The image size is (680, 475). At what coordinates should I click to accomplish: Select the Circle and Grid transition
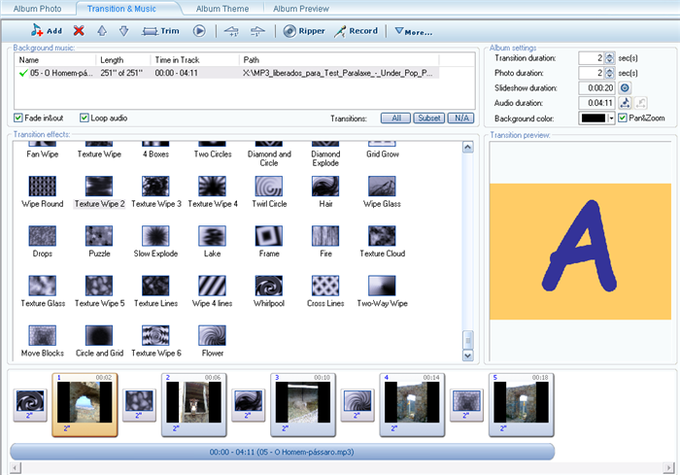click(99, 341)
